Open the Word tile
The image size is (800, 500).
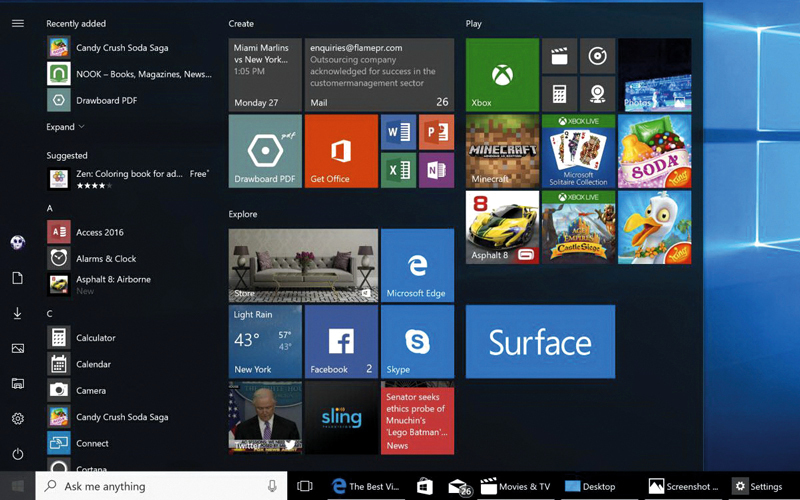click(x=398, y=132)
